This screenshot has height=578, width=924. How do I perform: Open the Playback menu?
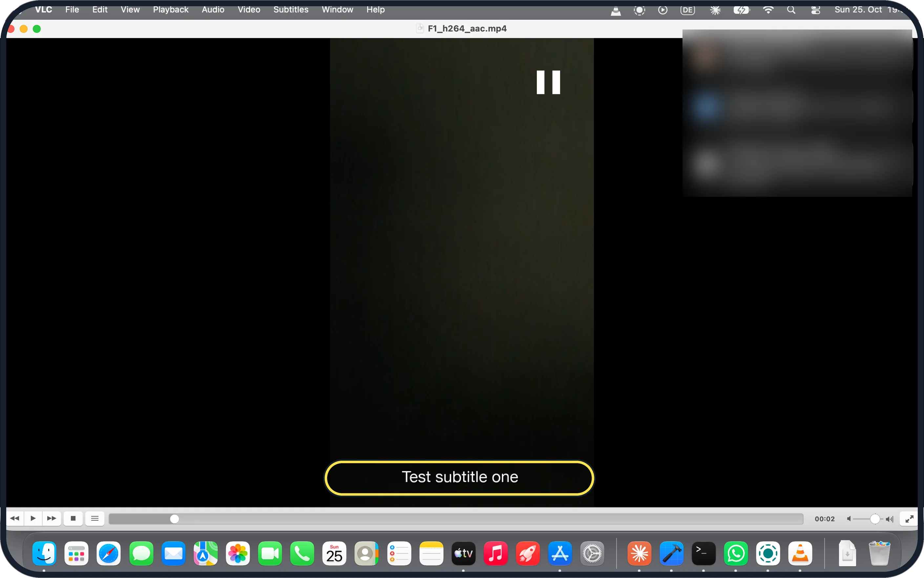[x=171, y=10]
